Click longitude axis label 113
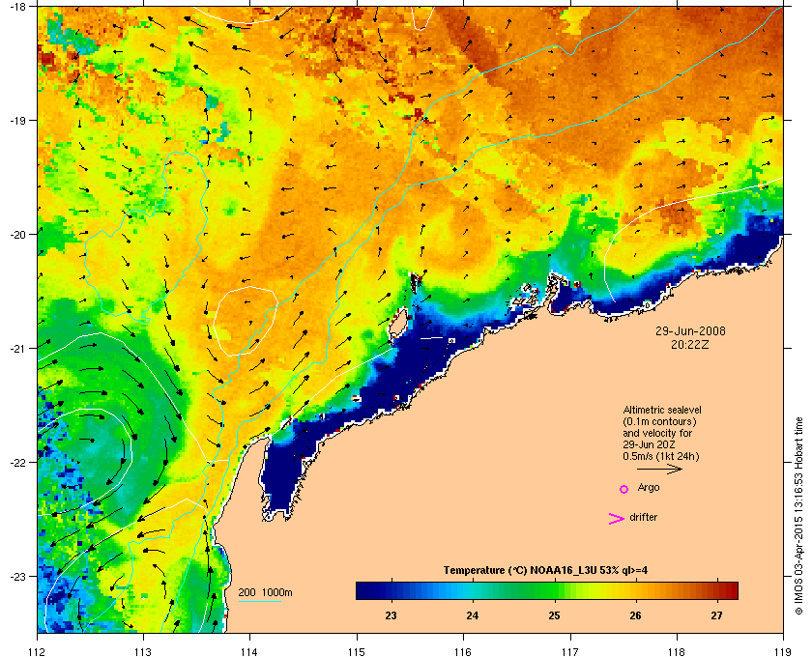 click(143, 651)
